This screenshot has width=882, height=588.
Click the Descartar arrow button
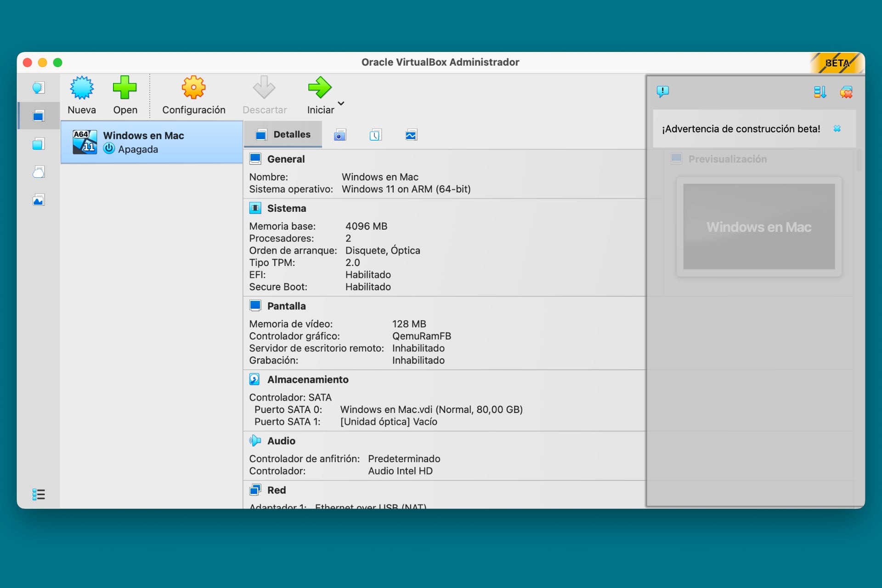pyautogui.click(x=264, y=96)
